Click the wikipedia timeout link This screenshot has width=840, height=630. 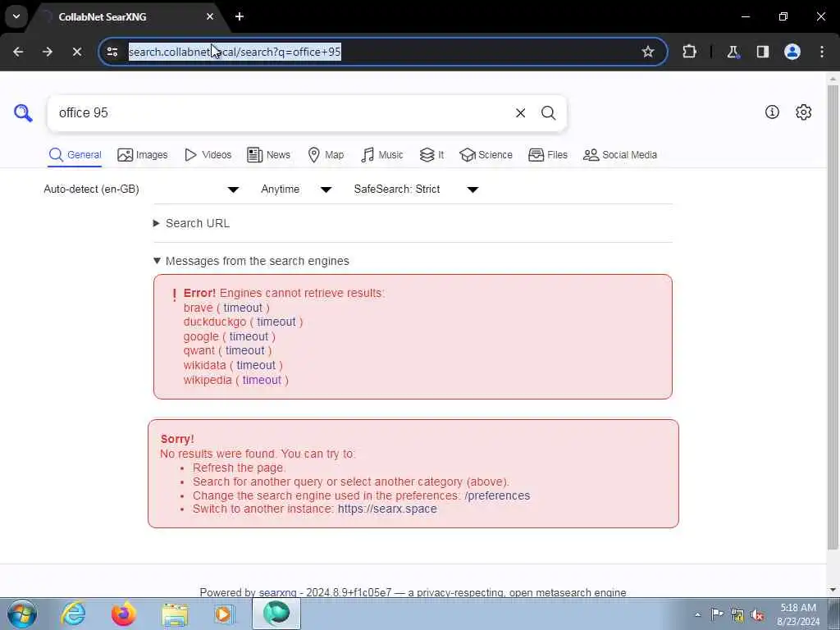click(262, 381)
